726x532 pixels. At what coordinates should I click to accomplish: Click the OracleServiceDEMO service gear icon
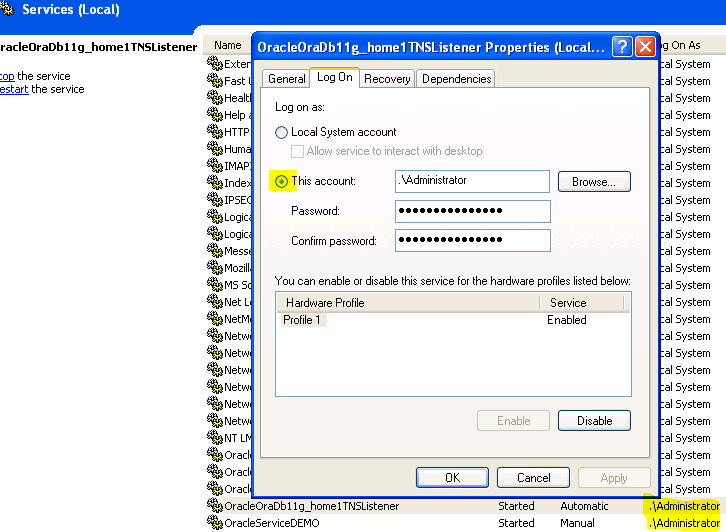[215, 523]
